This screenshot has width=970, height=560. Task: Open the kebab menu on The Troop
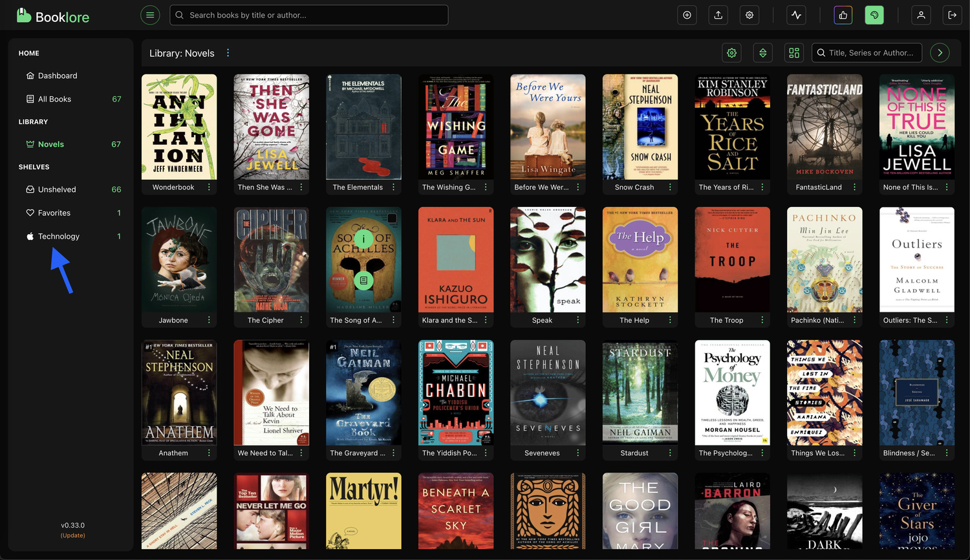pos(762,320)
